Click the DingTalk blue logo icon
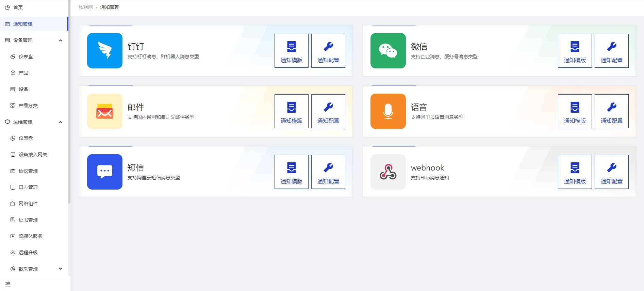The width and height of the screenshot is (644, 291). click(x=104, y=51)
